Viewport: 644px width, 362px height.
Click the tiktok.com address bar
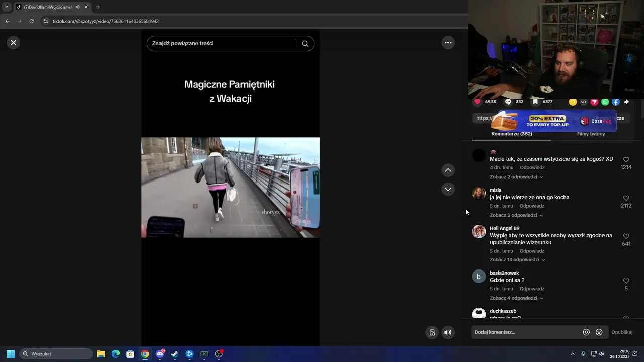[x=254, y=21]
